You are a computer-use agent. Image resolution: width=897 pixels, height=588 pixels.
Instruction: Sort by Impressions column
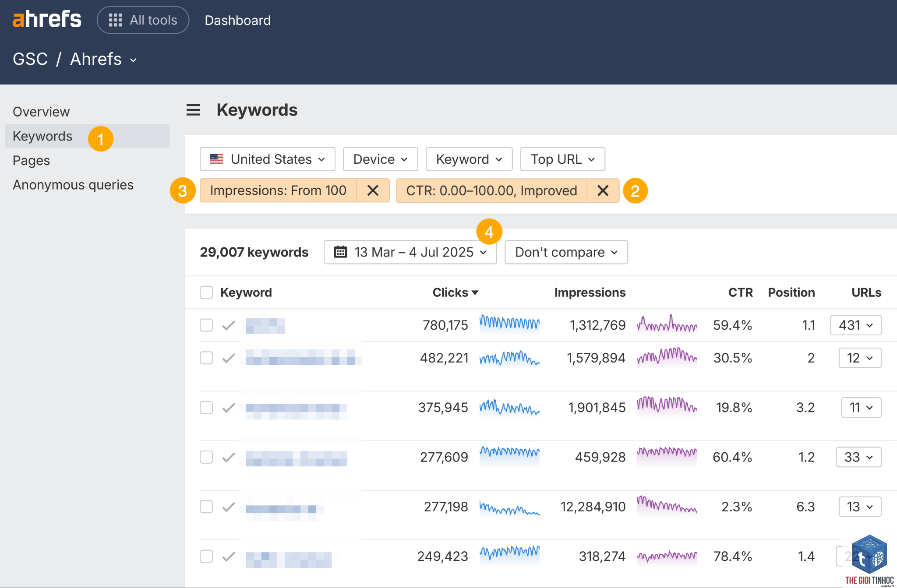[590, 292]
